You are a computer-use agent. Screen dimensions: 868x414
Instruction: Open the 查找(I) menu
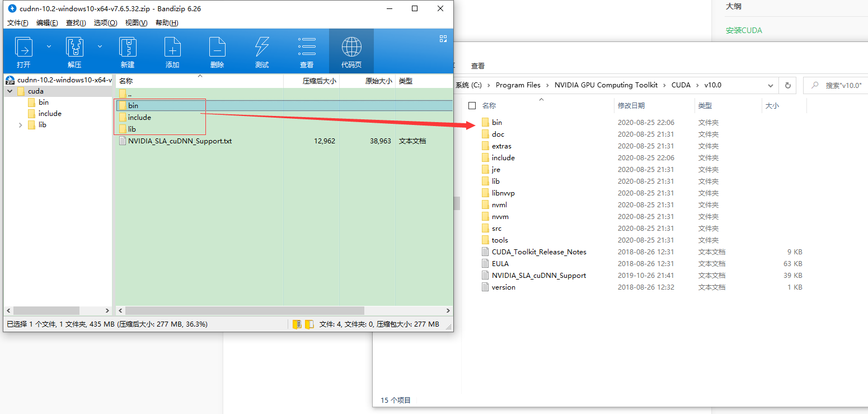tap(76, 23)
